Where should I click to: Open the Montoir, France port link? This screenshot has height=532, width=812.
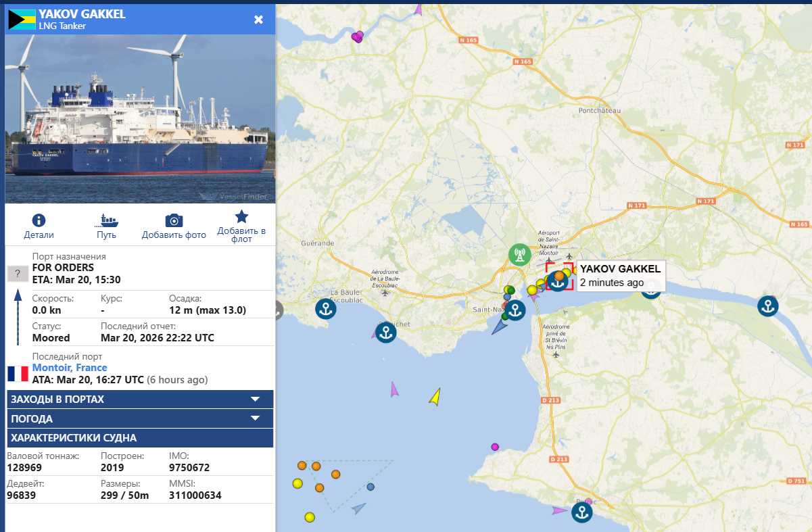pos(70,368)
